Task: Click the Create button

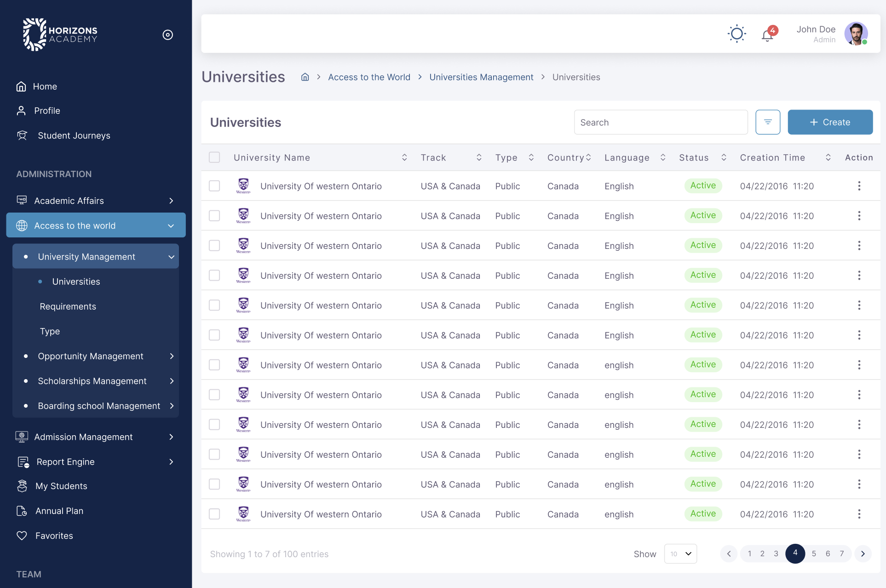Action: pos(830,122)
